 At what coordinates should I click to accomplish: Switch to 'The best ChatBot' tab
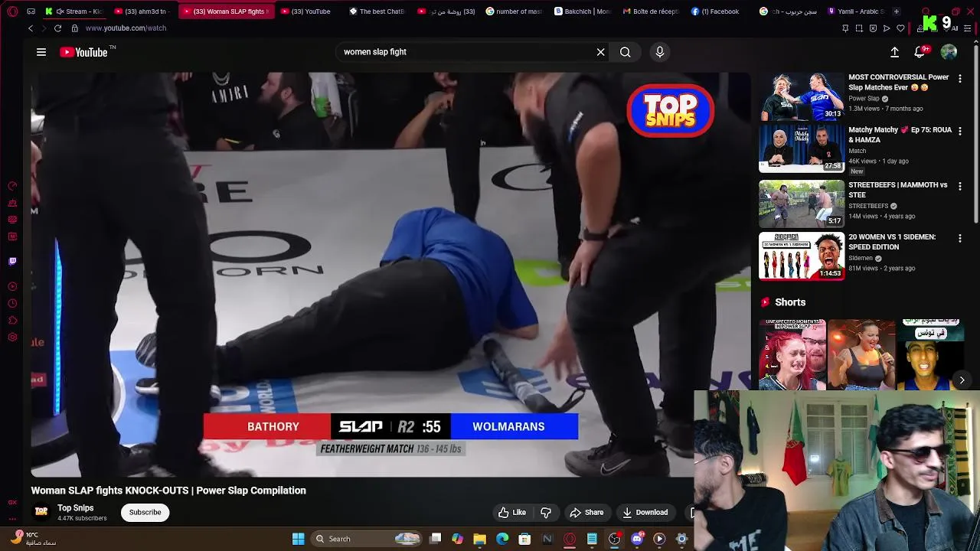(x=377, y=11)
